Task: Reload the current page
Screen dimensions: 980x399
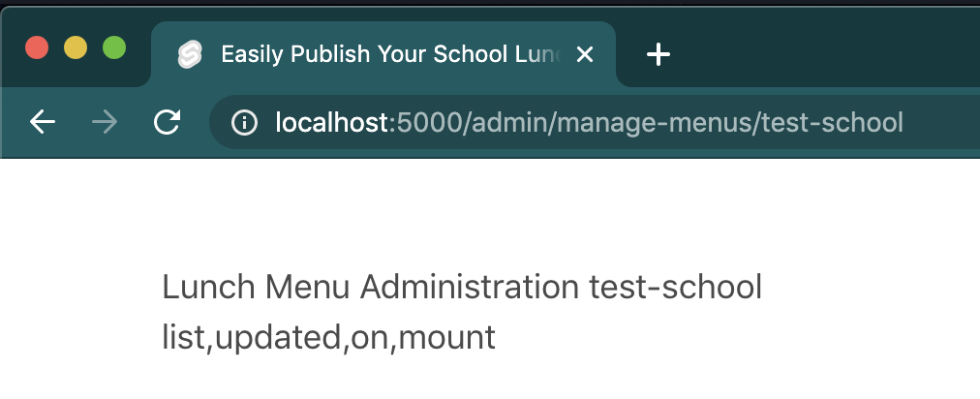Action: point(168,122)
